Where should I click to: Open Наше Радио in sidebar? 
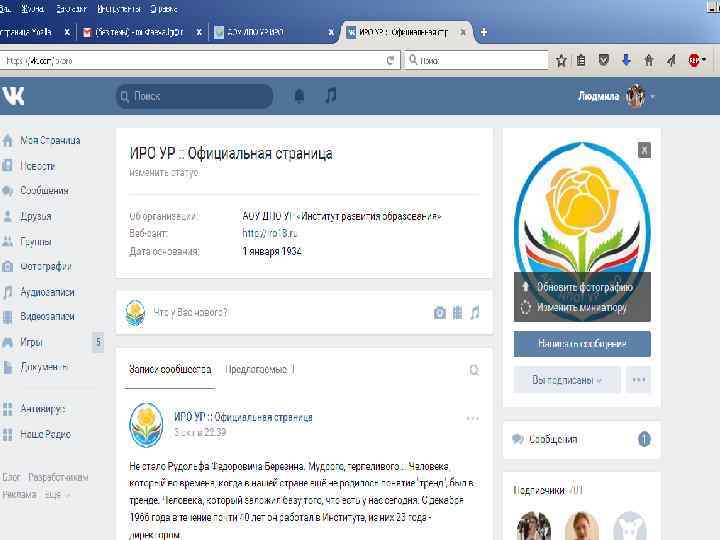(45, 434)
